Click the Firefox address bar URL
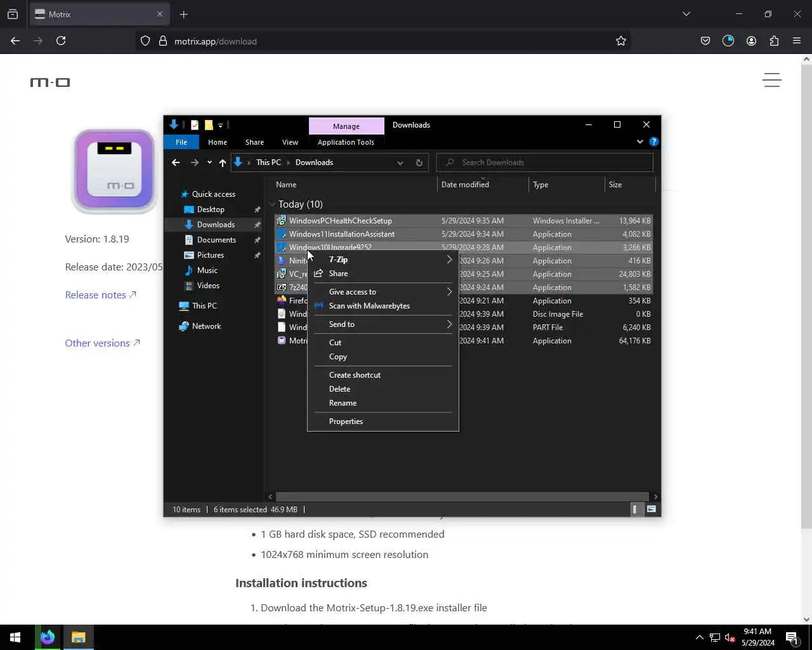812x650 pixels. [216, 41]
